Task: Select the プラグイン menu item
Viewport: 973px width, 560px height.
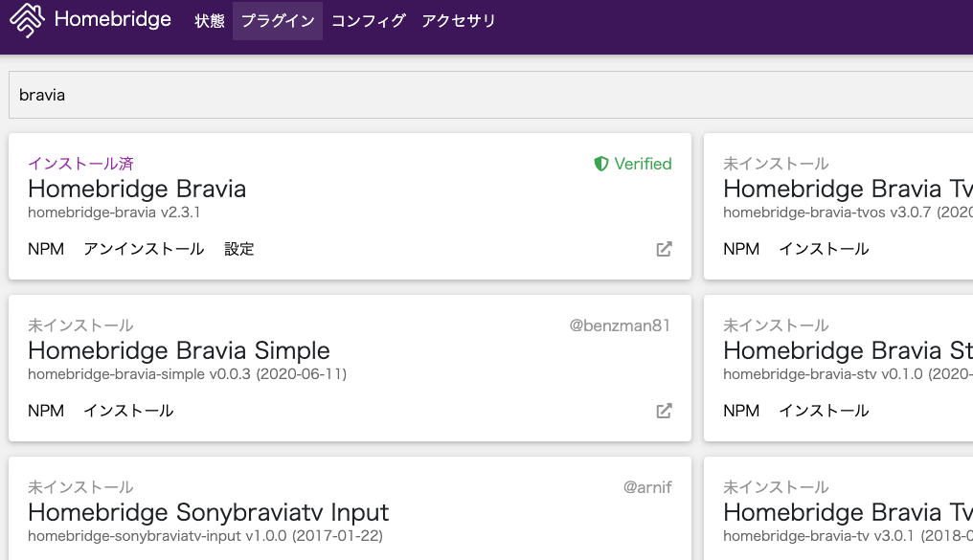Action: click(276, 19)
